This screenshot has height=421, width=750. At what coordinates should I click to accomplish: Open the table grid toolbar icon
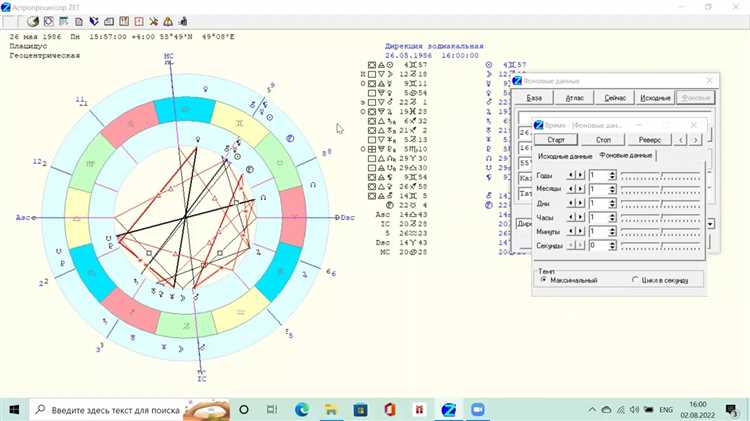click(x=64, y=22)
